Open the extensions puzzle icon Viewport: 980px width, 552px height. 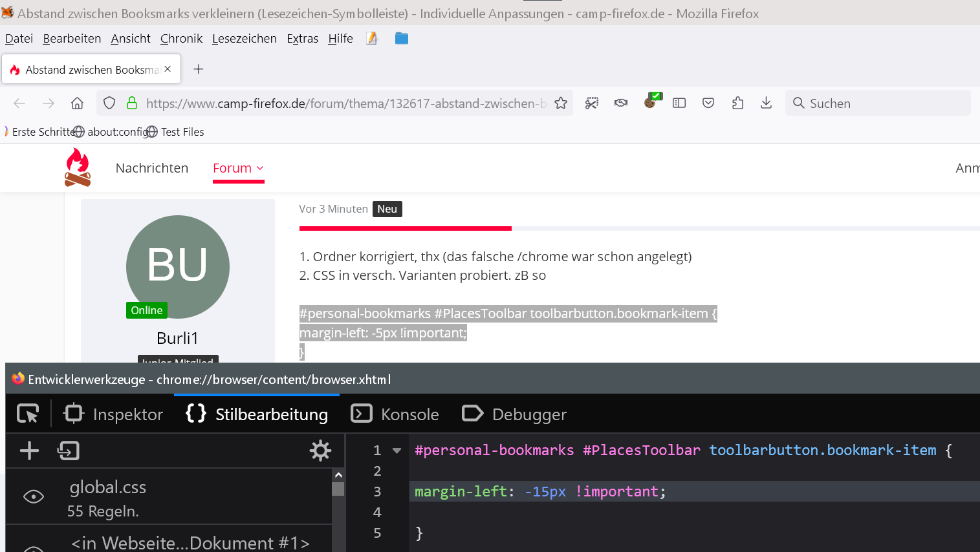pyautogui.click(x=737, y=103)
